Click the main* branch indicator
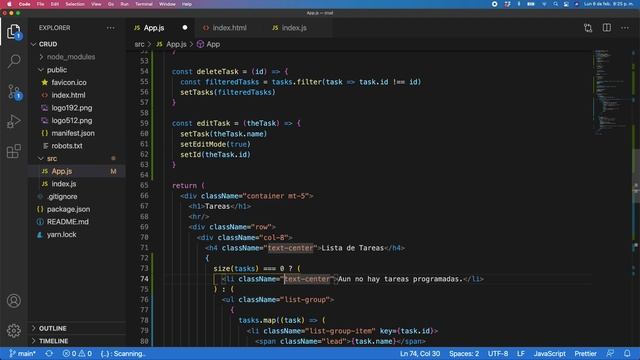The image size is (640, 360). click(x=22, y=353)
